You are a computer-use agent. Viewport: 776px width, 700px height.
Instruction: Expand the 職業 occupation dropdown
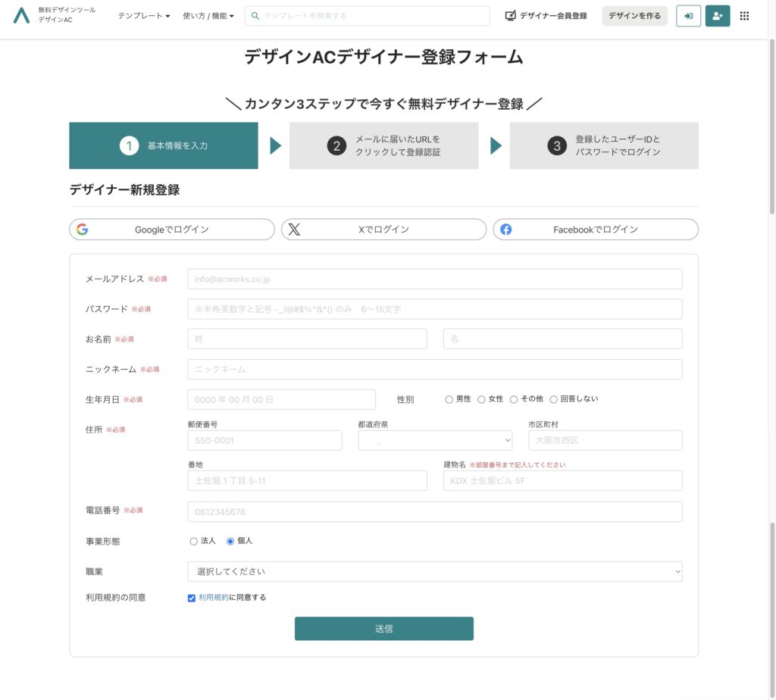434,571
